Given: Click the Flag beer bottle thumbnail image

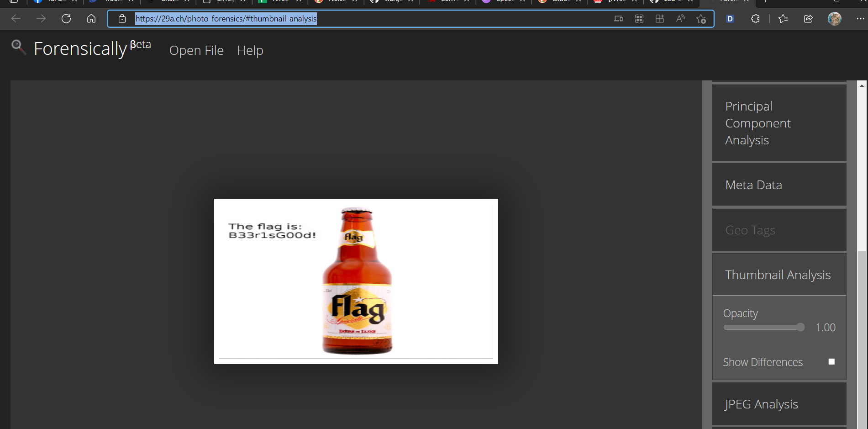Looking at the screenshot, I should pos(356,281).
